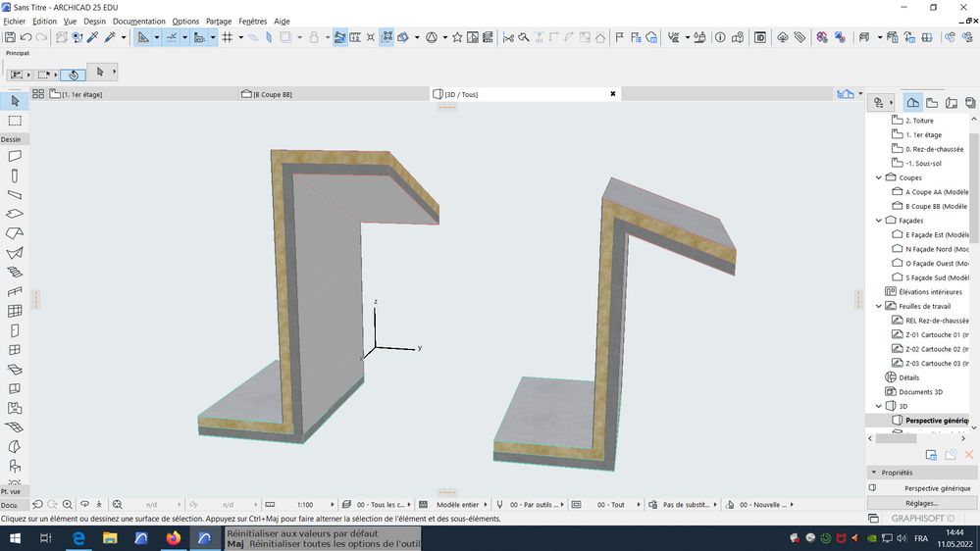Viewport: 980px width, 551px height.
Task: Click the scissors Split tool icon
Action: tap(508, 37)
